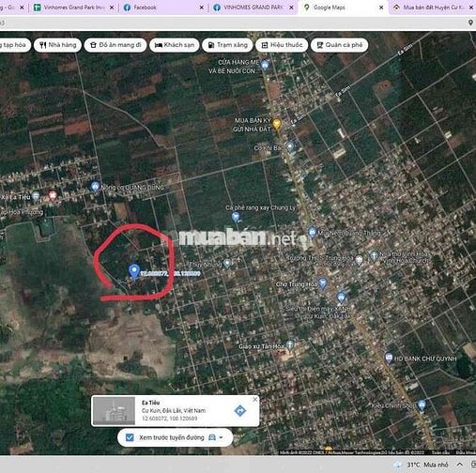Close the Vinhomes Grand Park tab

(x=112, y=8)
